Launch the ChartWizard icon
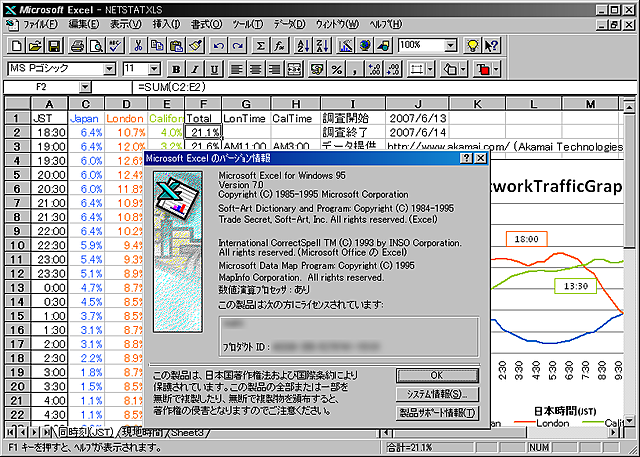Screen dimensions: 640x457 point(345,46)
